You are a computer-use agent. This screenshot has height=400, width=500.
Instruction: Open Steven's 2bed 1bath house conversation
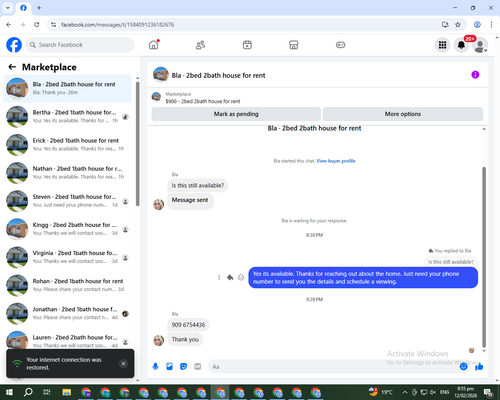(67, 201)
